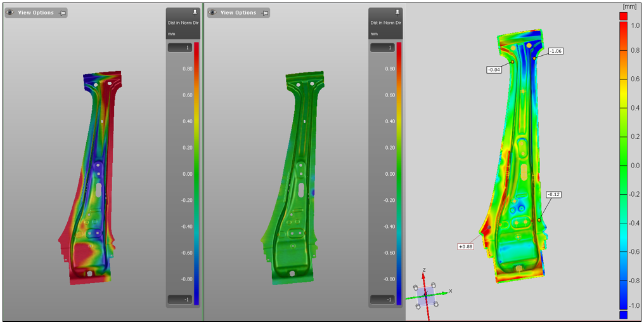The height and width of the screenshot is (325, 644).
Task: Click the mostly red deviation part in left viewport
Action: click(91, 178)
